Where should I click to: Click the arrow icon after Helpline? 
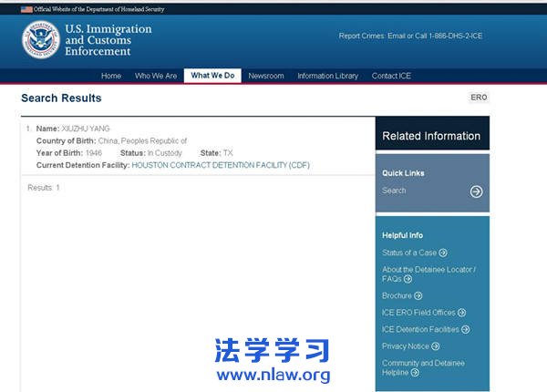415,373
